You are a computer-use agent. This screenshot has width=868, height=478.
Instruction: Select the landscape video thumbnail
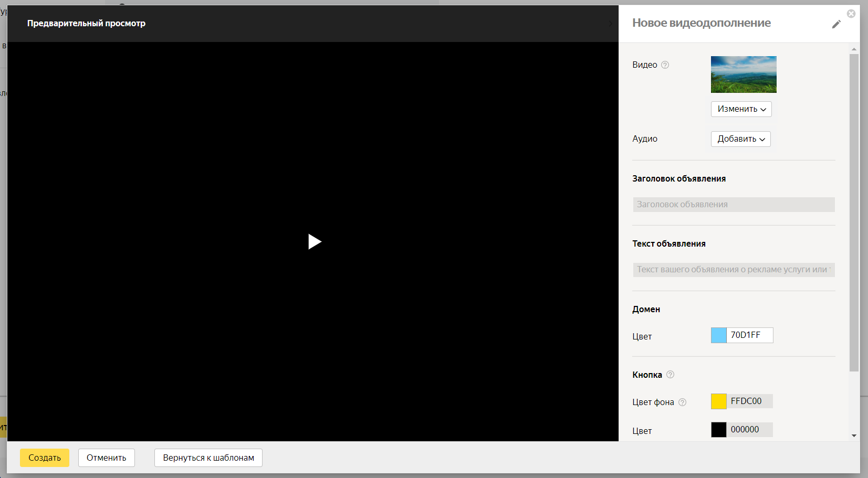point(743,75)
